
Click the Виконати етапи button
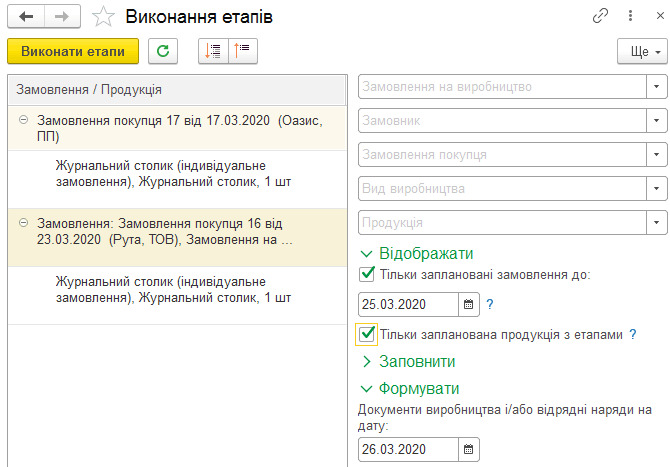tap(73, 51)
